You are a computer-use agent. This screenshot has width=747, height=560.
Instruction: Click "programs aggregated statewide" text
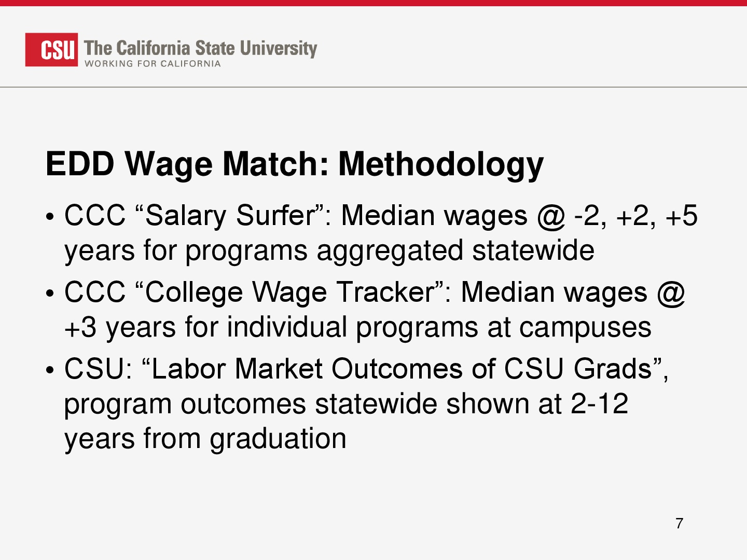pos(390,251)
